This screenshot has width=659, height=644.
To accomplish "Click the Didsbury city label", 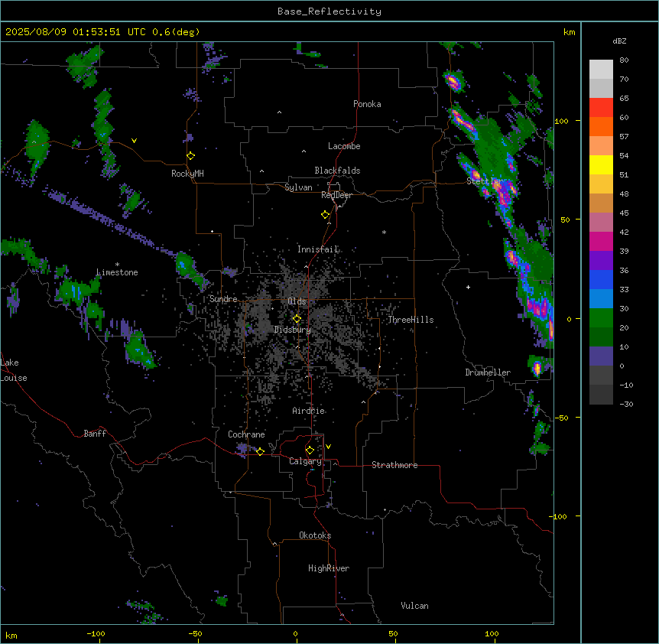I will (293, 330).
